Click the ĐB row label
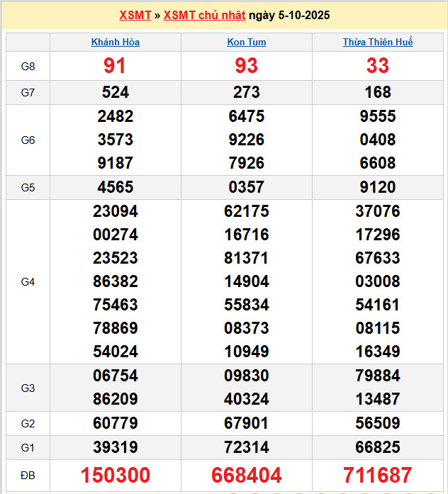 click(x=28, y=475)
